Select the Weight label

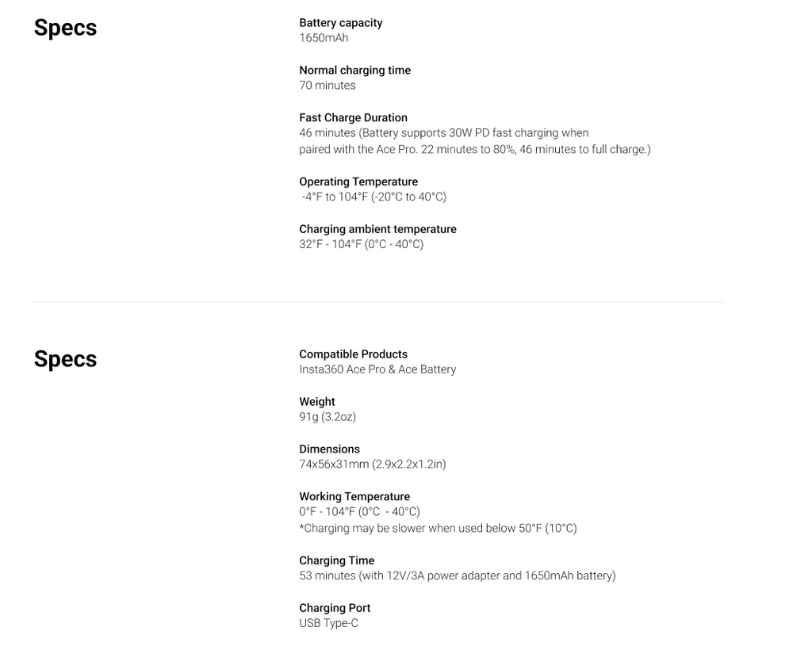pyautogui.click(x=317, y=402)
